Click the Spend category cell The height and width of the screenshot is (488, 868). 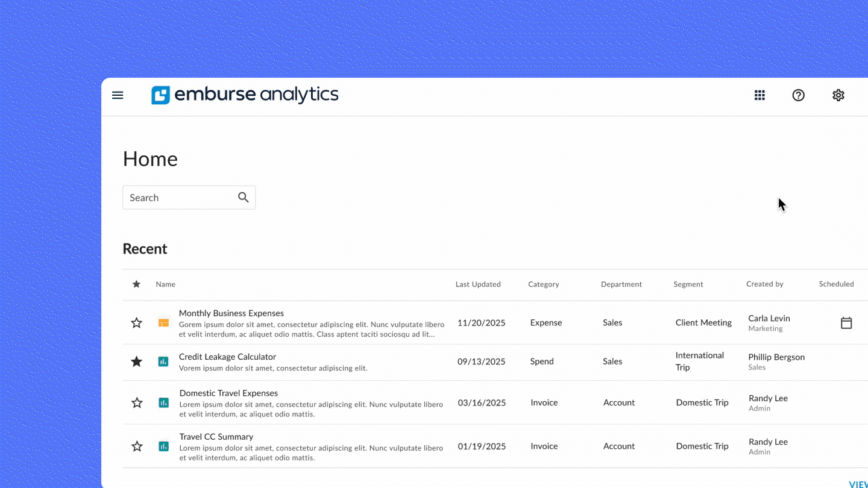[542, 361]
